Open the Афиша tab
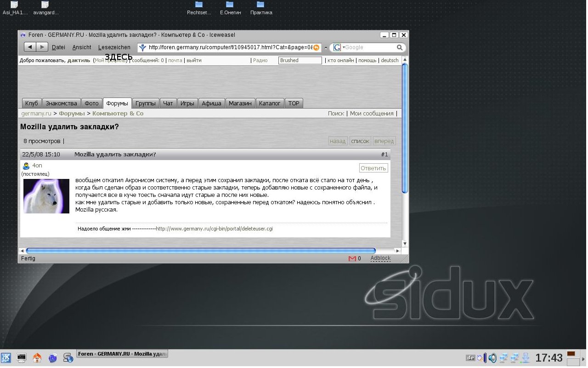The height and width of the screenshot is (368, 588). point(212,103)
